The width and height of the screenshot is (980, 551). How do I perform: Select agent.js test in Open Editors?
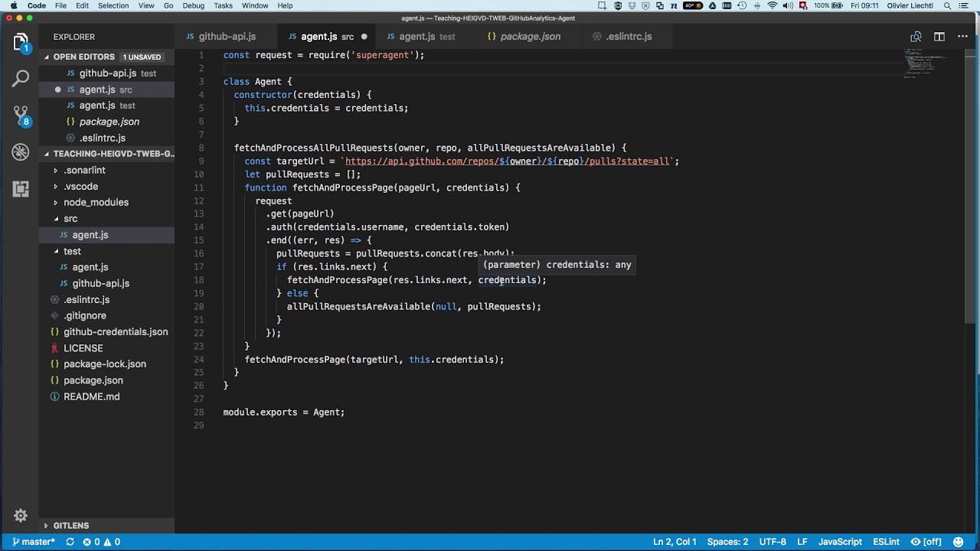(x=107, y=106)
